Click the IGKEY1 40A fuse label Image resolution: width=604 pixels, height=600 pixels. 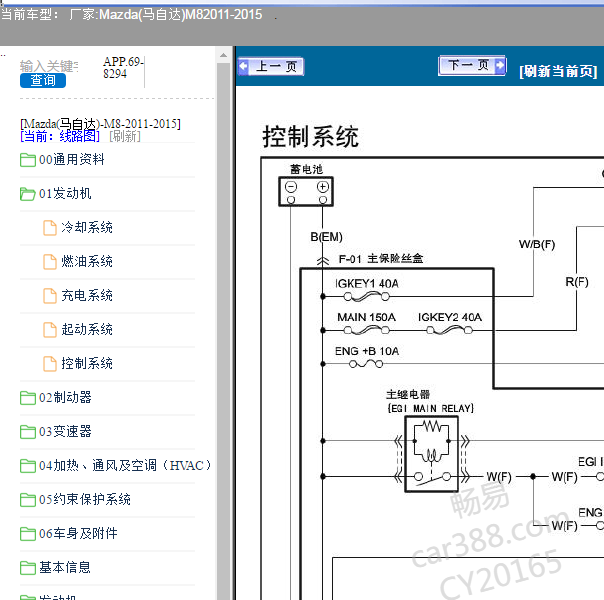pos(367,284)
